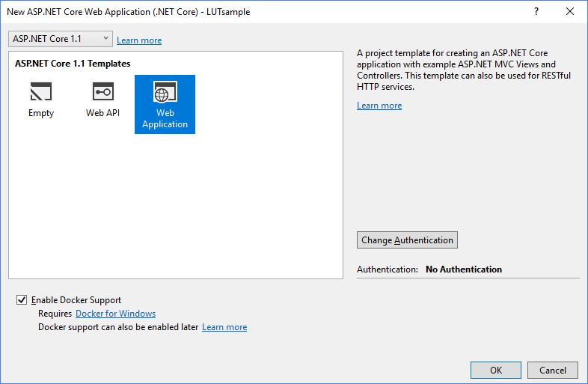Viewport: 588px width, 384px height.
Task: Pick the Web Application template icon
Action: [165, 94]
